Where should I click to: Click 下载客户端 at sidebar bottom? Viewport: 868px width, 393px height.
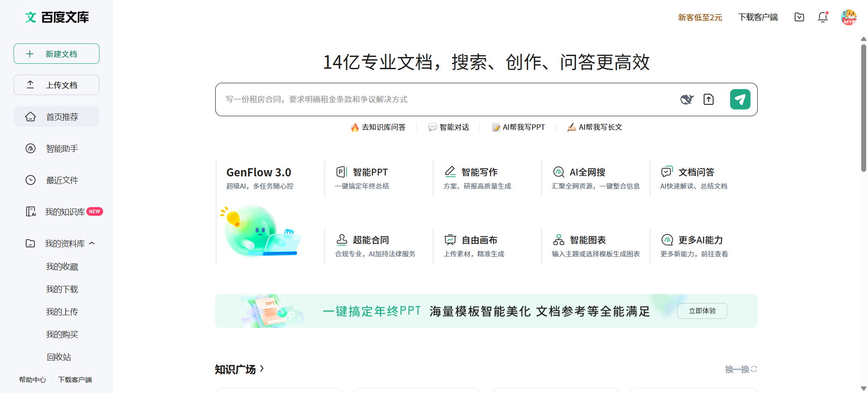(75, 380)
